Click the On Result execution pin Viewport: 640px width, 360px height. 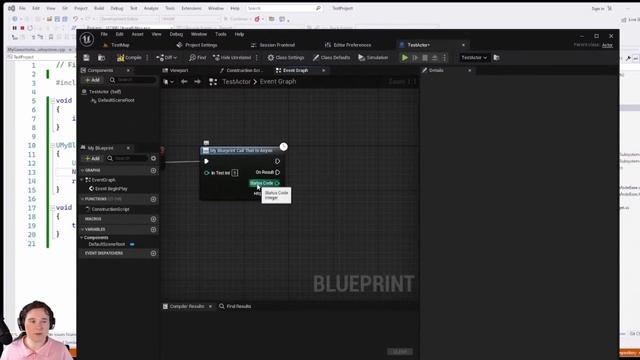coord(278,172)
